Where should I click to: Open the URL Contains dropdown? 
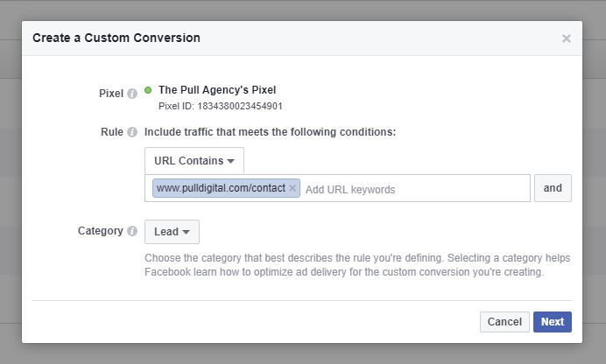[x=194, y=161]
